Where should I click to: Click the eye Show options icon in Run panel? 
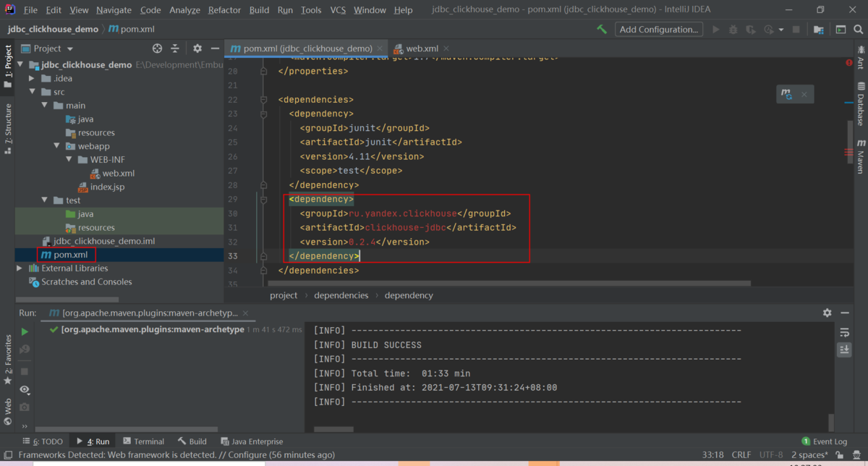click(x=25, y=389)
